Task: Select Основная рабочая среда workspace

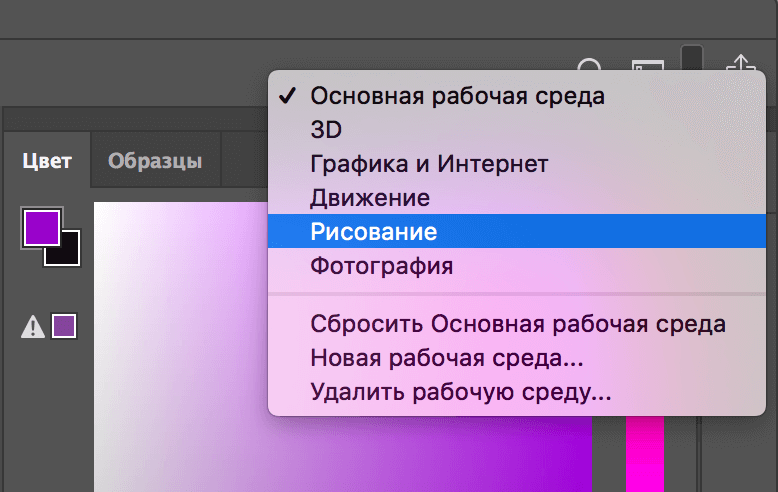Action: (517, 96)
